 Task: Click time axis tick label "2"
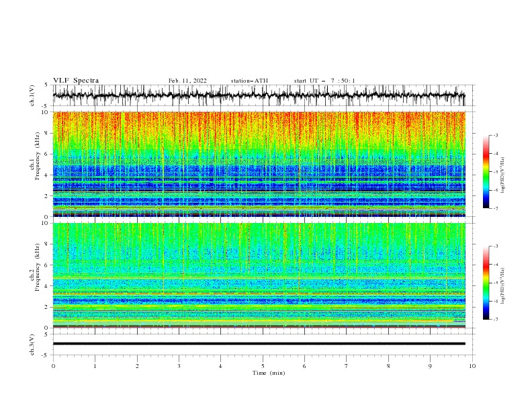coord(137,366)
